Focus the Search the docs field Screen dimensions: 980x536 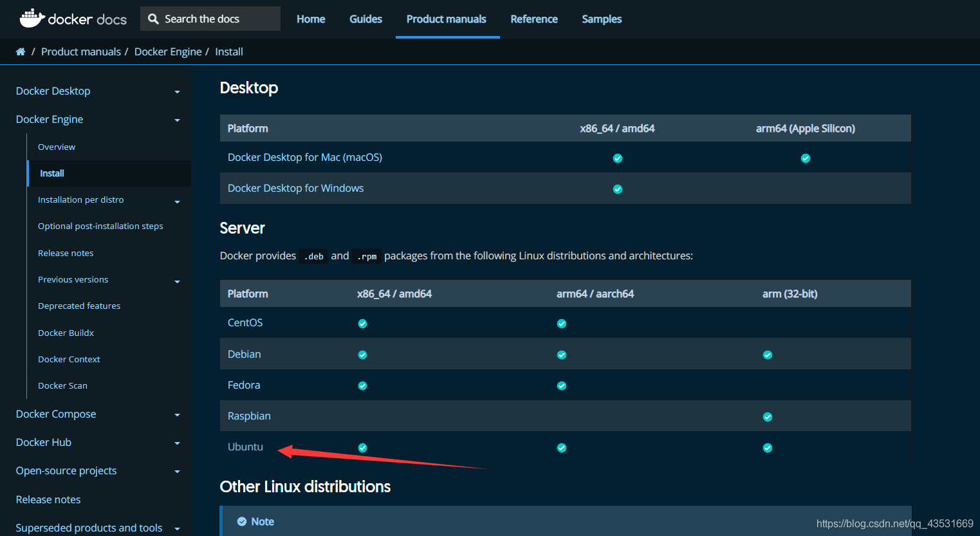(210, 19)
